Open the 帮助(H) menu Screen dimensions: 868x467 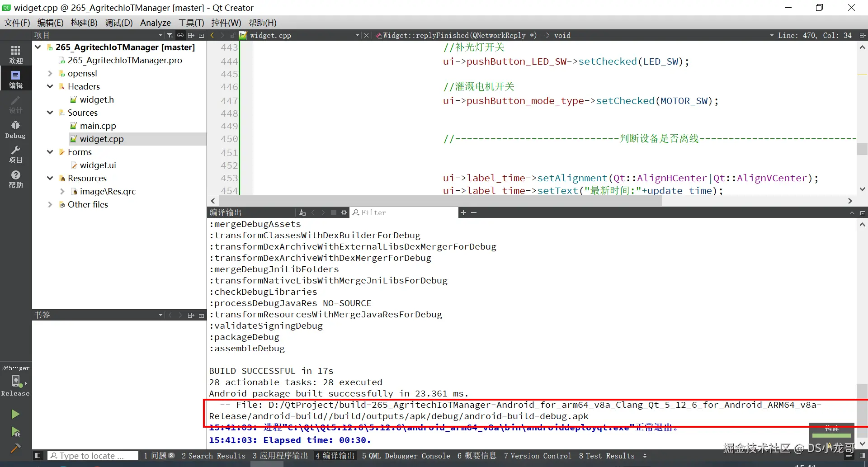[262, 23]
